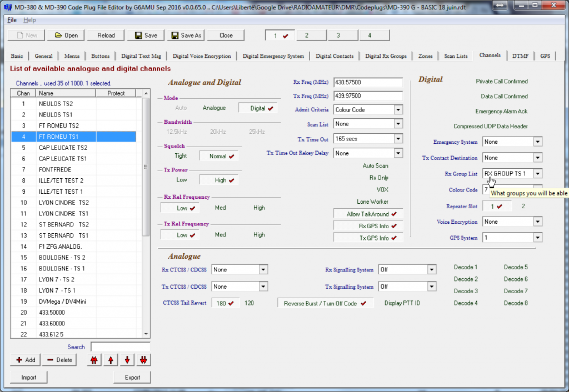569x392 pixels.
Task: Open GPS System dropdown
Action: [538, 238]
